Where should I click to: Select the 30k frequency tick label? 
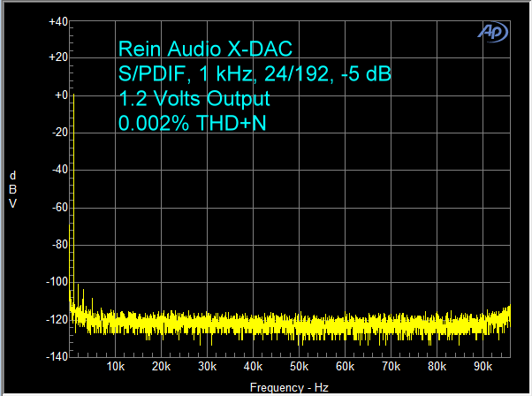tap(207, 367)
